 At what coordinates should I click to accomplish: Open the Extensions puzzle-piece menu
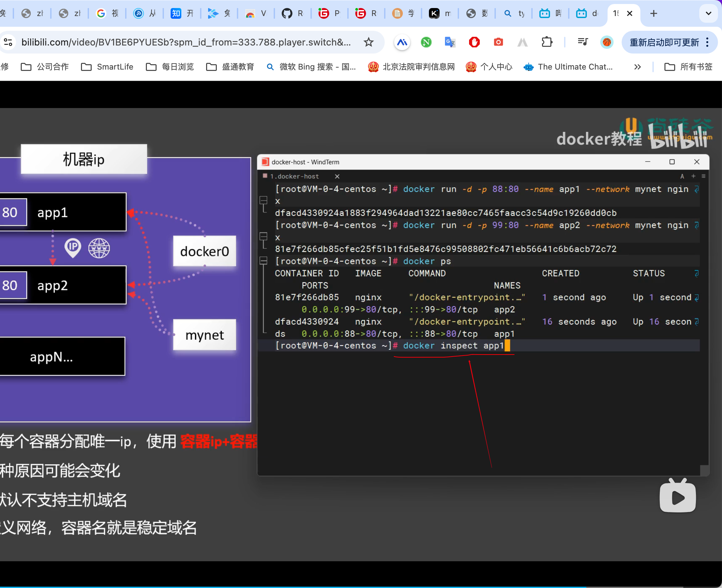coord(547,42)
